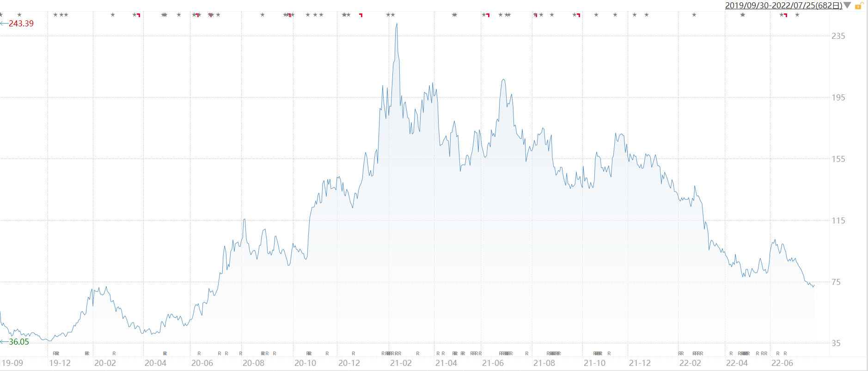Select the single star just after 20-08 gridline
Screen dimensions: 868x371
pos(263,15)
